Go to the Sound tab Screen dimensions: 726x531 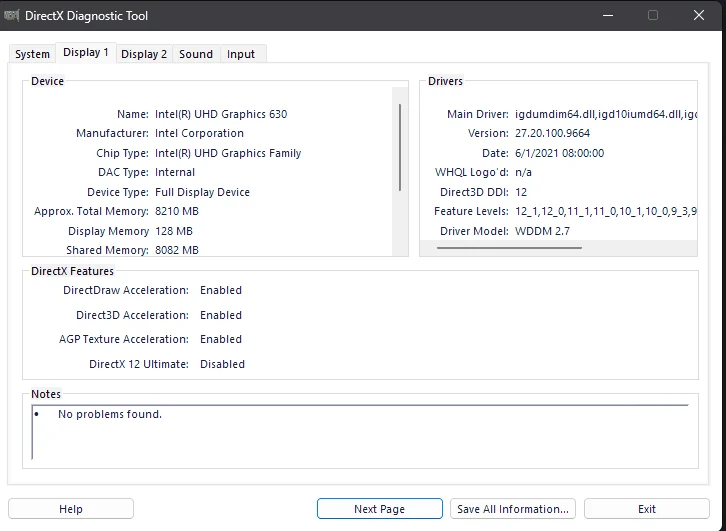pos(196,54)
